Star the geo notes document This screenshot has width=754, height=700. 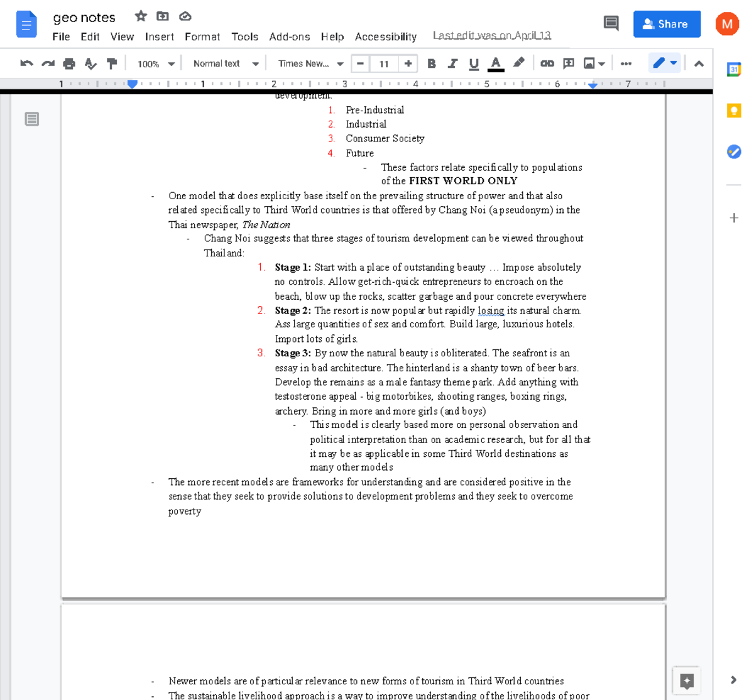click(140, 16)
